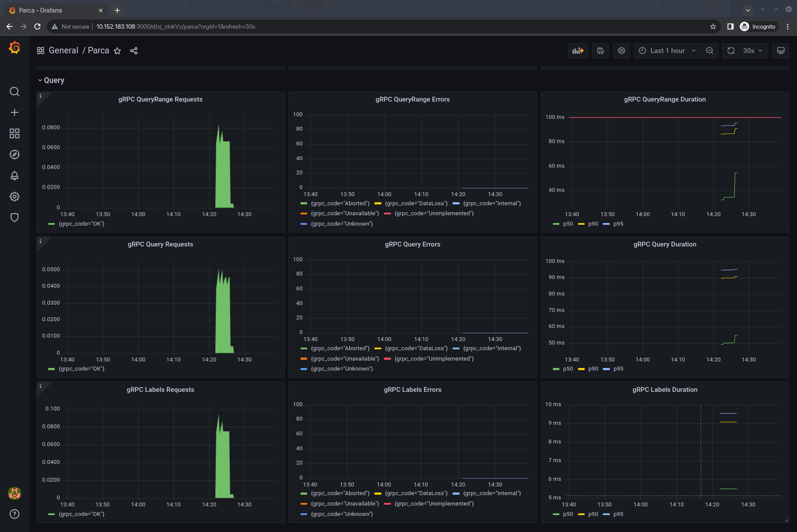This screenshot has height=532, width=797.
Task: Open dashboard settings gear in top toolbar
Action: (x=622, y=51)
